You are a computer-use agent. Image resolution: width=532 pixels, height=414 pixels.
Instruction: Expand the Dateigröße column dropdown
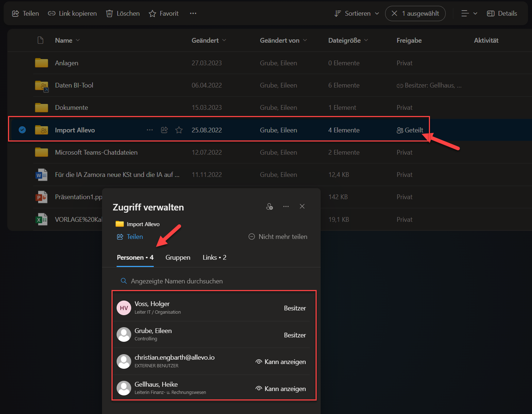pyautogui.click(x=366, y=40)
